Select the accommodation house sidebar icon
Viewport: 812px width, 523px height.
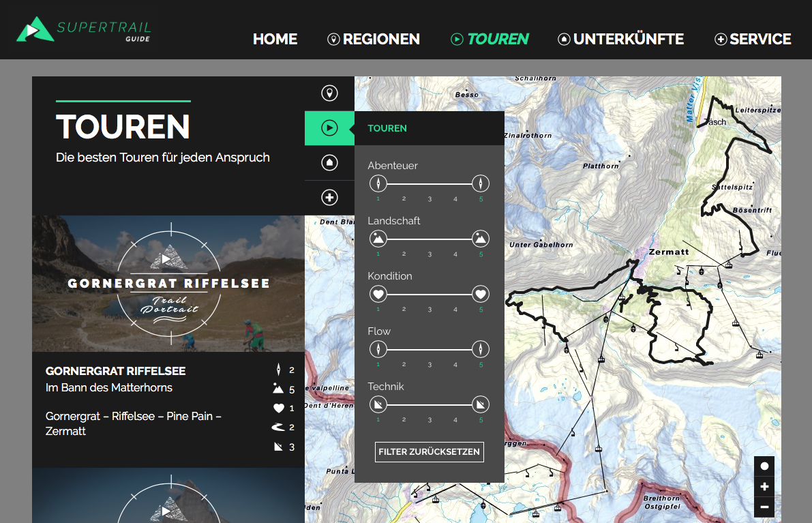(x=329, y=163)
